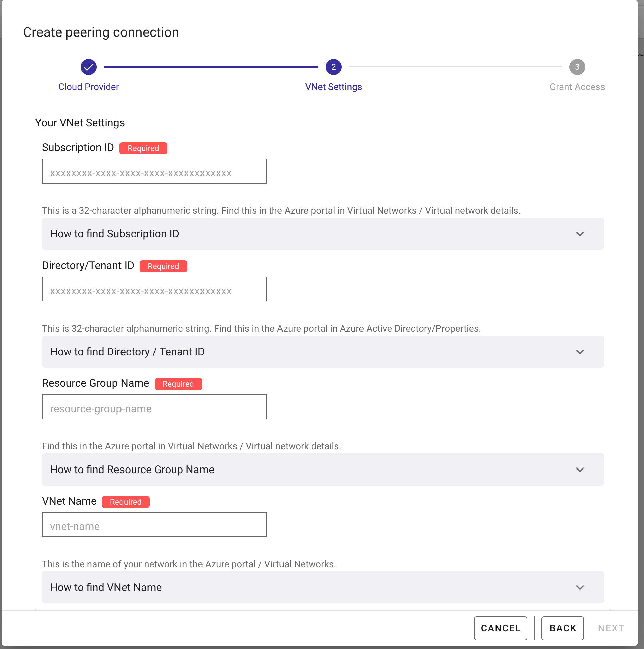Screen dimensions: 644x649
Task: Focus the VNet Name input field
Action: coord(154,525)
